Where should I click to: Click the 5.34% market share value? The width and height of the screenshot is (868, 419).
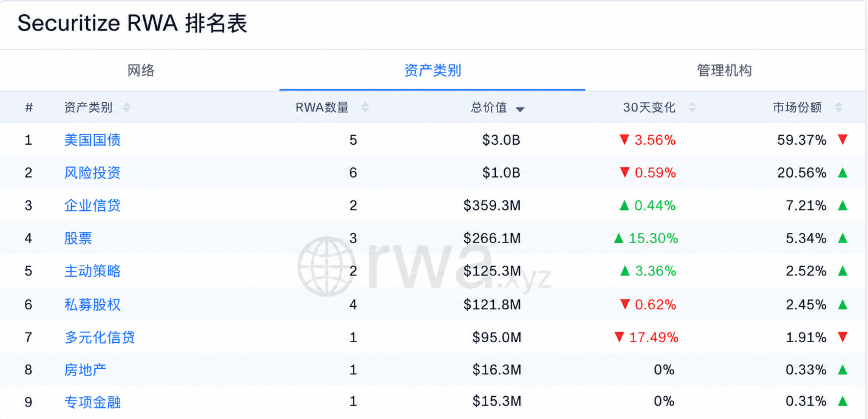pos(806,238)
